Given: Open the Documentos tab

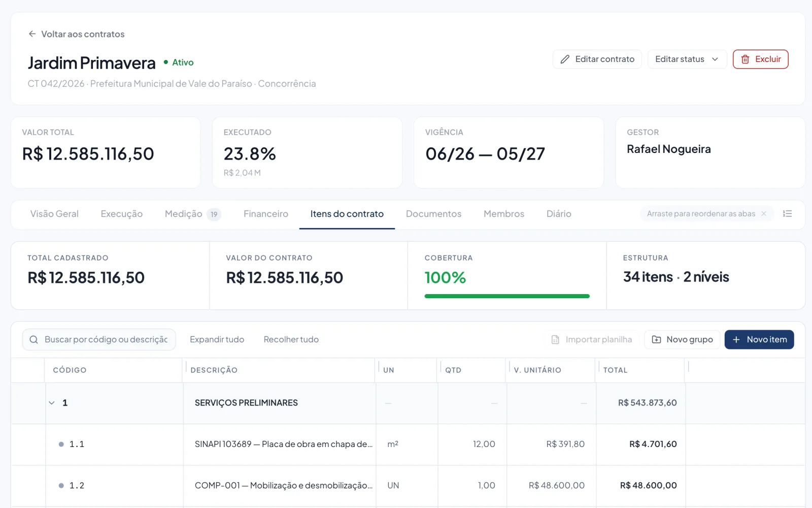Looking at the screenshot, I should (433, 214).
